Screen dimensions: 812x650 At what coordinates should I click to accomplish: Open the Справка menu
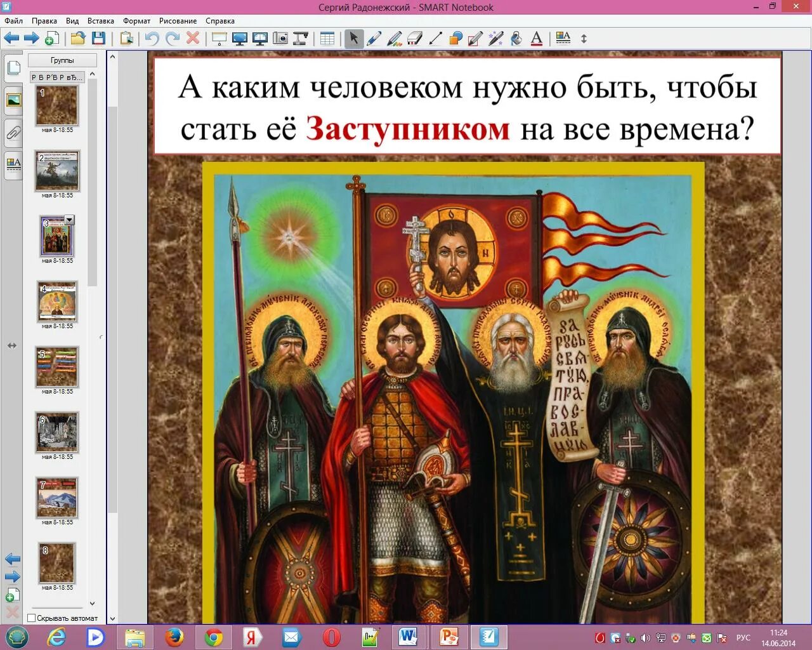220,21
